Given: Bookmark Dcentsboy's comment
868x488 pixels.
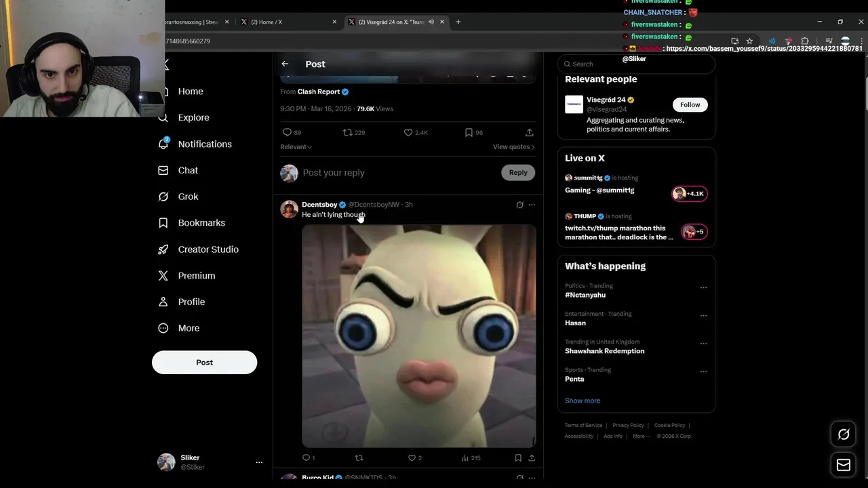Looking at the screenshot, I should pos(518,458).
